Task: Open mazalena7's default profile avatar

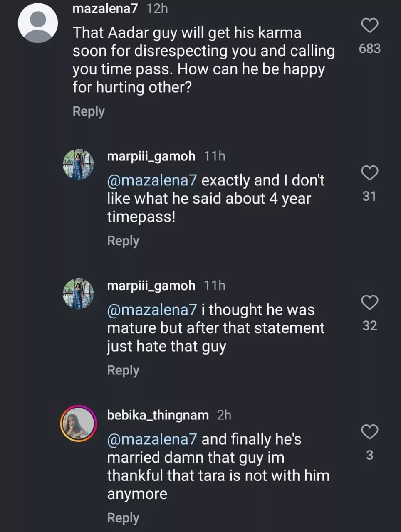Action: pyautogui.click(x=38, y=23)
